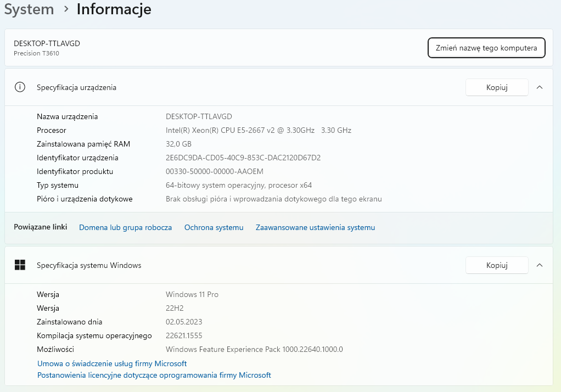Screen dimensions: 561x392
Task: Select Intel(R) Xeon(R) CPU E5-2667 v2 value
Action: click(259, 130)
